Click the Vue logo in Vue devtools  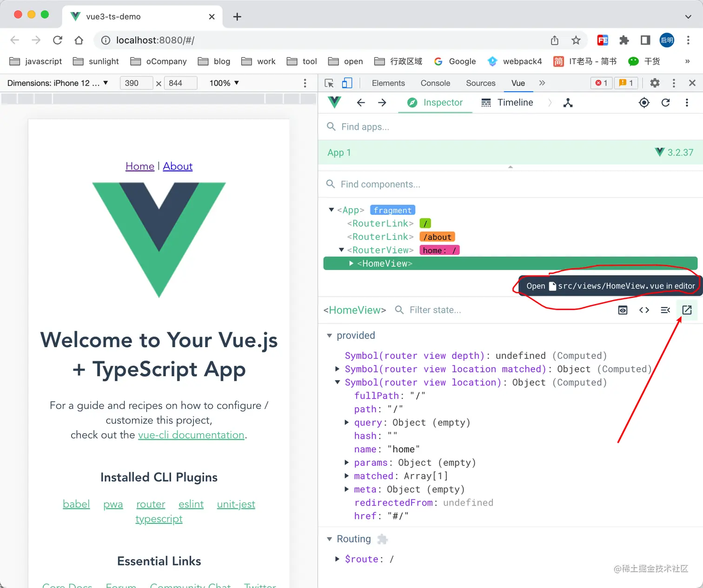(334, 102)
